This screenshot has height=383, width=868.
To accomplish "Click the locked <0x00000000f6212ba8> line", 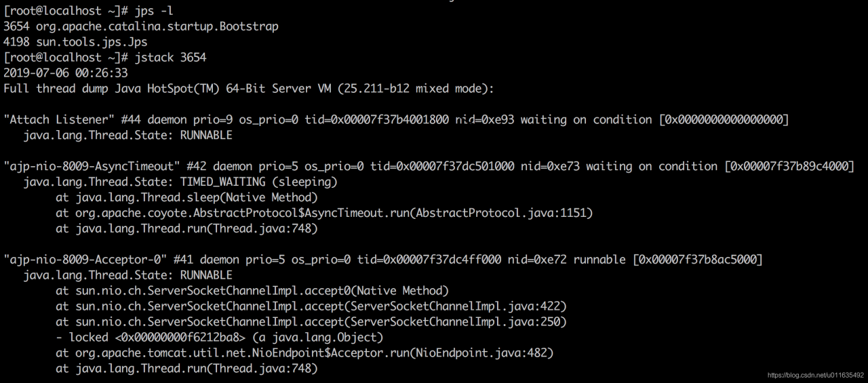I will pyautogui.click(x=220, y=338).
